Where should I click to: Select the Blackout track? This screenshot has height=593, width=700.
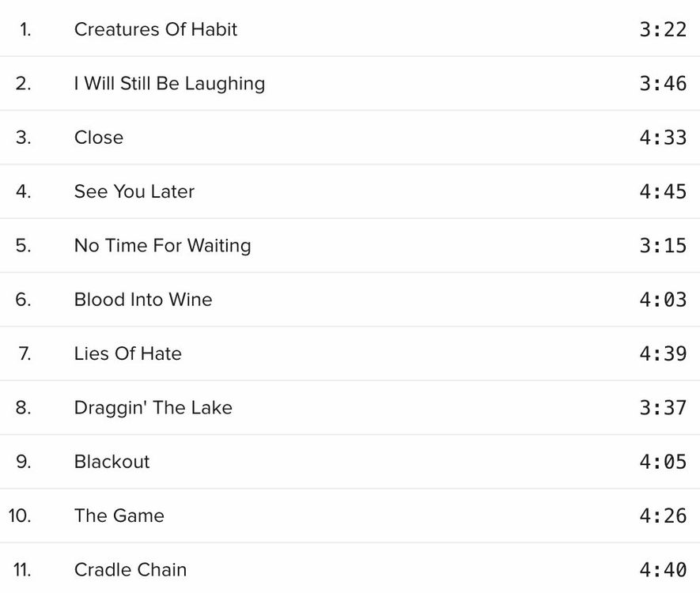(x=112, y=462)
